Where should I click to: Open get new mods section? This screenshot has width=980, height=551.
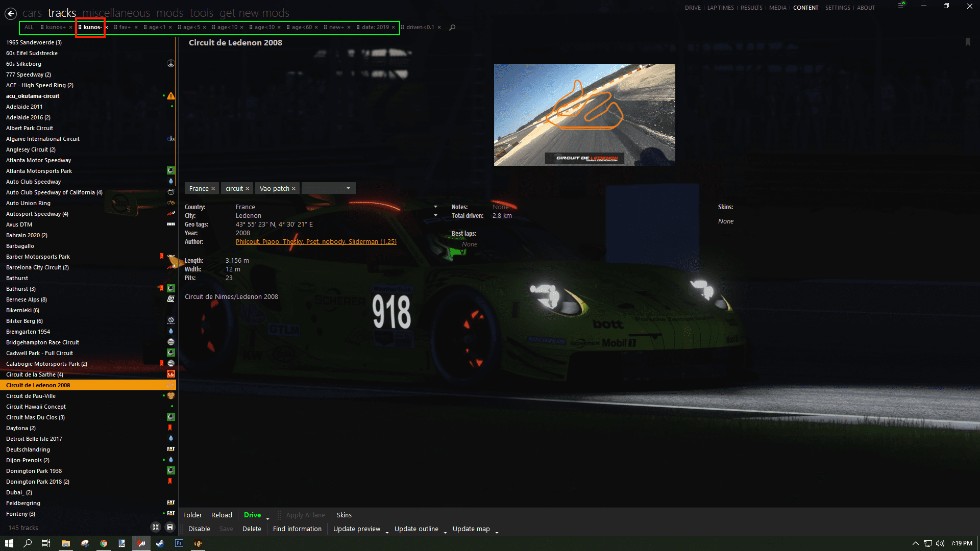click(x=254, y=13)
